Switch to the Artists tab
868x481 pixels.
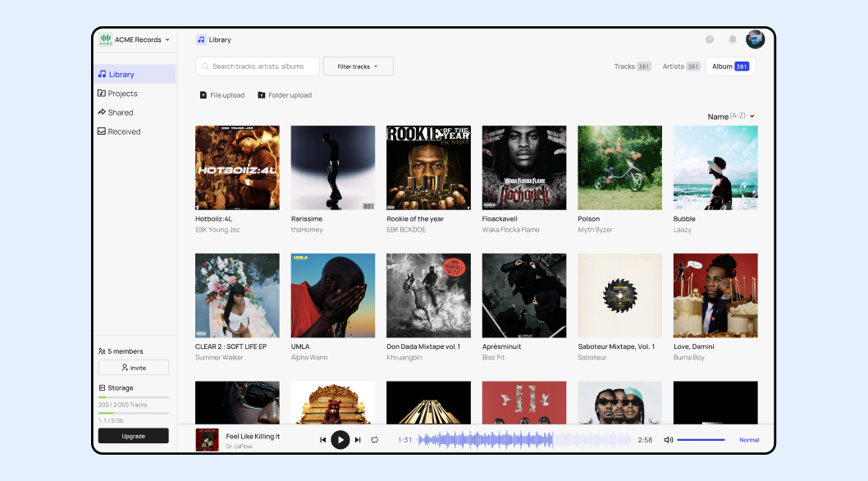(x=682, y=66)
